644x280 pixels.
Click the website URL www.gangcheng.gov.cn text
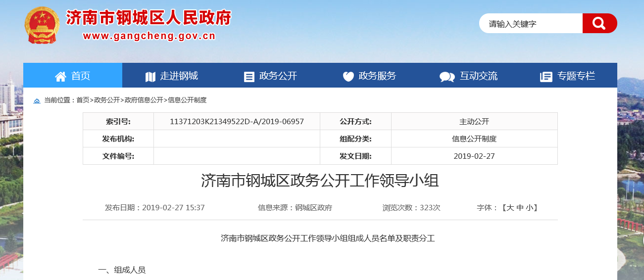pyautogui.click(x=149, y=36)
